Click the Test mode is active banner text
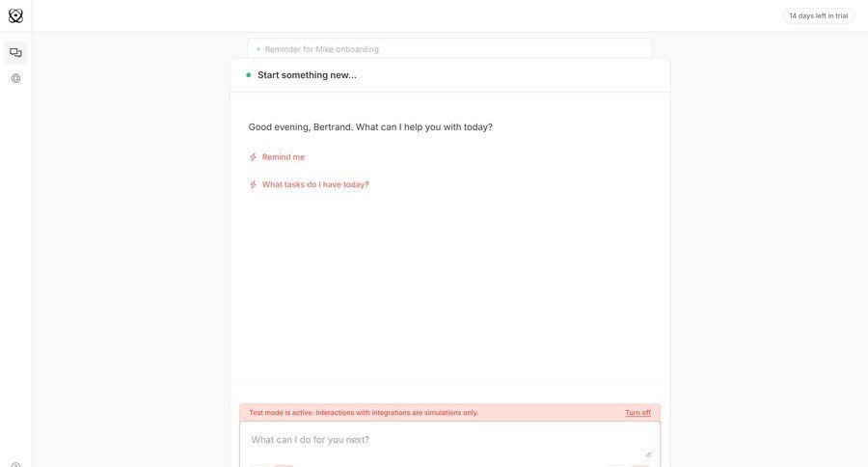The height and width of the screenshot is (467, 868). coord(364,413)
